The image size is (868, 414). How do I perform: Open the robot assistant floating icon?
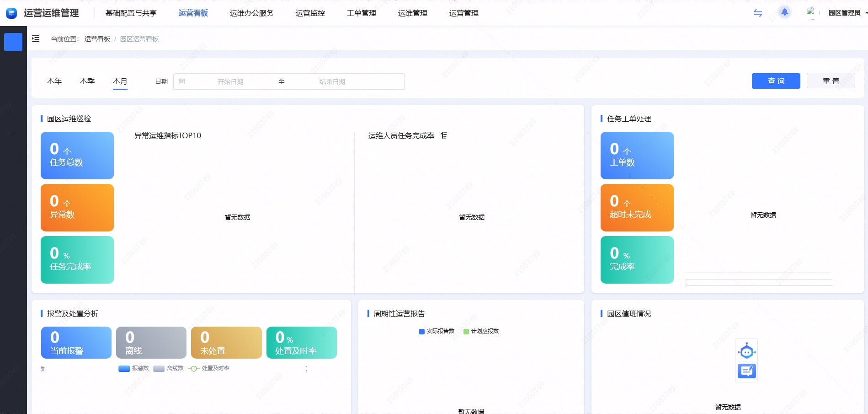click(747, 351)
